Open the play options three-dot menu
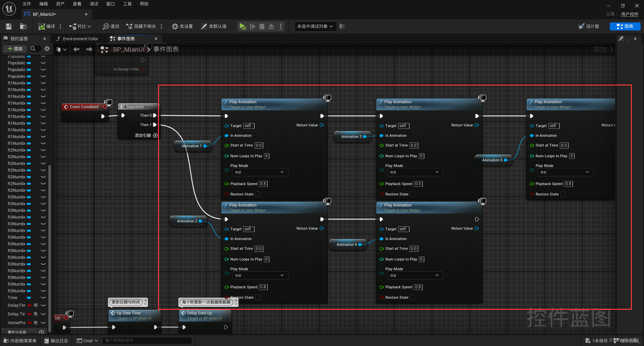644x346 pixels. pos(281,26)
